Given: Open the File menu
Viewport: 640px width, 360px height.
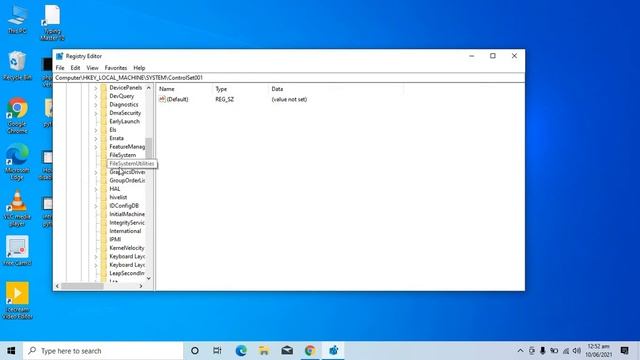Looking at the screenshot, I should click(x=60, y=68).
